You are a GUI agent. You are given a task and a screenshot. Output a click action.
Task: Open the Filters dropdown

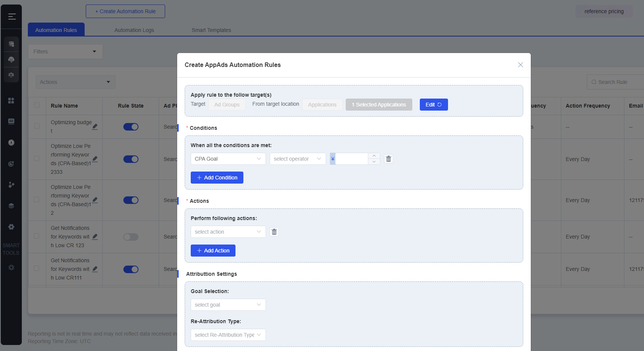65,52
